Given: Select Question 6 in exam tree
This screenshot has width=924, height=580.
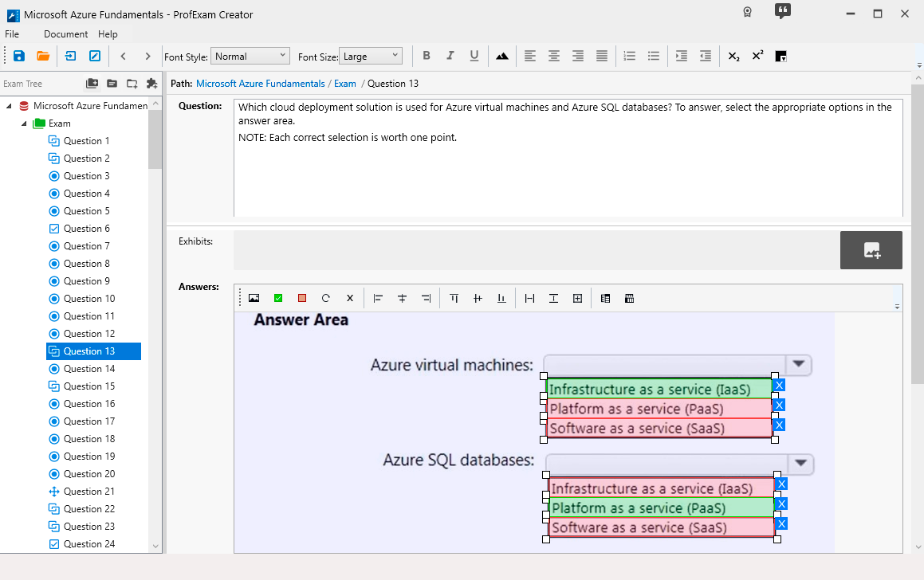Looking at the screenshot, I should click(x=87, y=229).
